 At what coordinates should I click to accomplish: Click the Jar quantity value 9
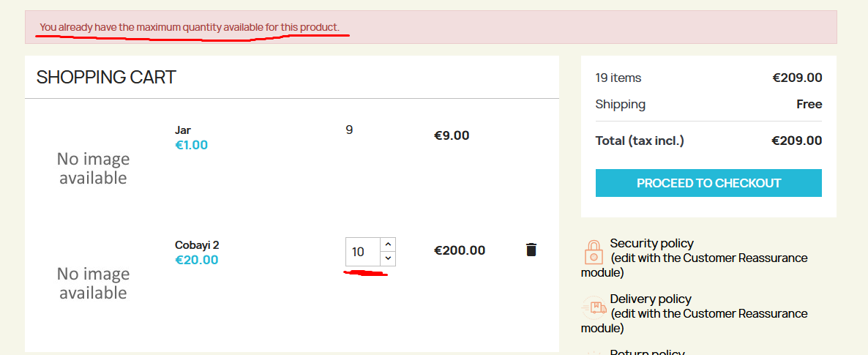coord(349,130)
